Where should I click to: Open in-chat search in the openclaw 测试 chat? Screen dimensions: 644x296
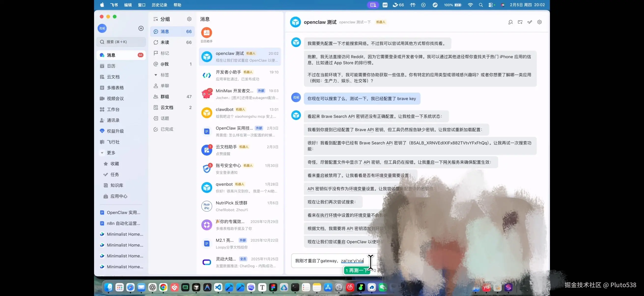(510, 22)
